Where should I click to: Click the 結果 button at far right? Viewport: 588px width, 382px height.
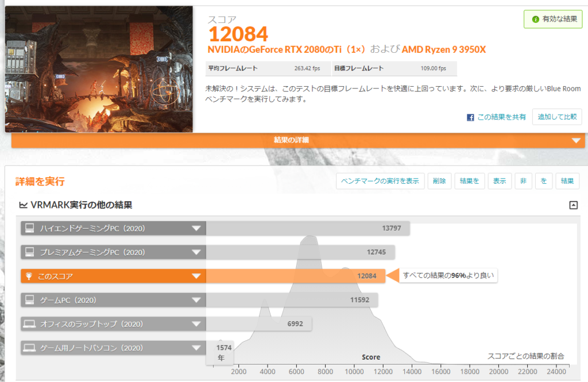[567, 181]
